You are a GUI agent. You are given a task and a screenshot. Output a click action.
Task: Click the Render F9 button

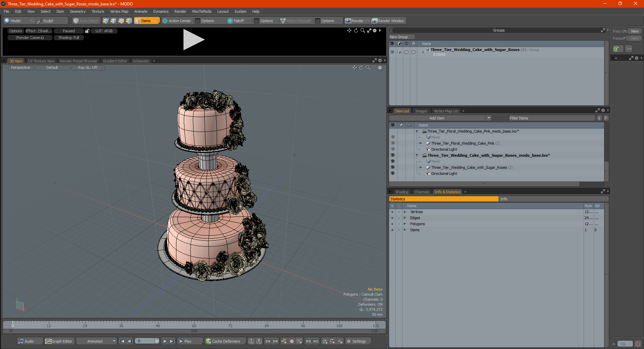357,21
